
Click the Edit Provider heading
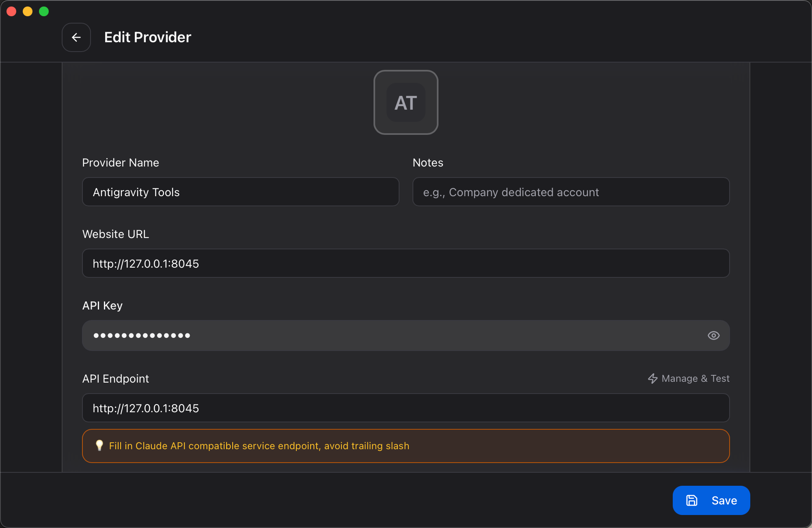click(147, 37)
